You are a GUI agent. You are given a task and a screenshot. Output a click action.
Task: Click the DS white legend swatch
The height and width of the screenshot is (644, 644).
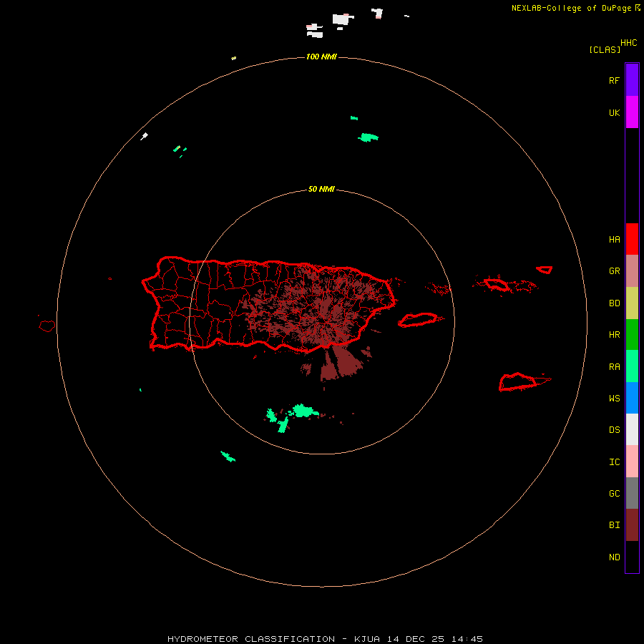point(632,429)
